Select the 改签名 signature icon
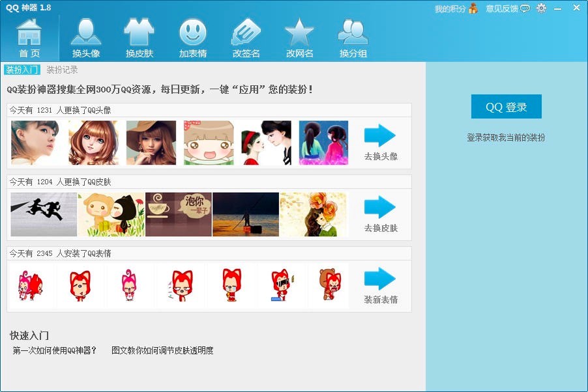Screen dimensions: 588x392 [x=246, y=36]
